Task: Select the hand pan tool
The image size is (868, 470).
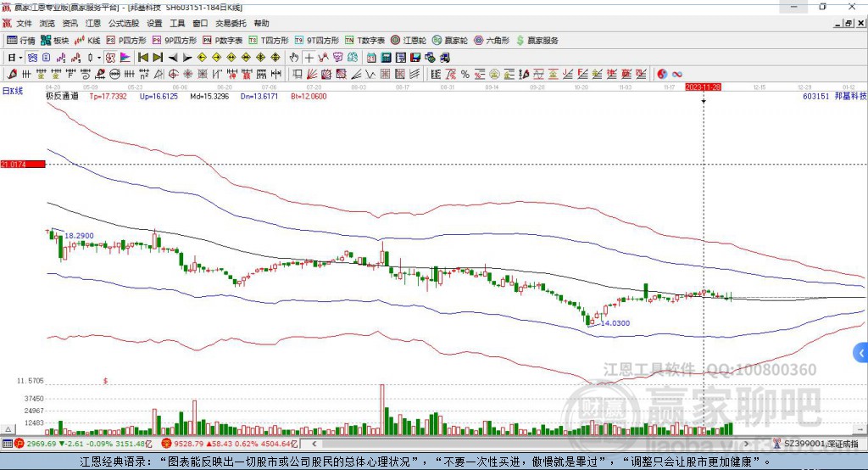Action: 294,58
